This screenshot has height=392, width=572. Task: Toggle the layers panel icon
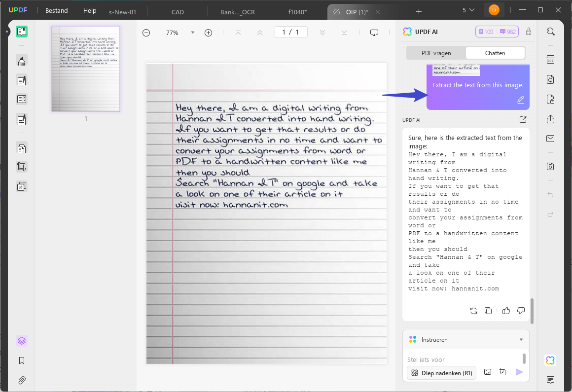click(x=22, y=341)
